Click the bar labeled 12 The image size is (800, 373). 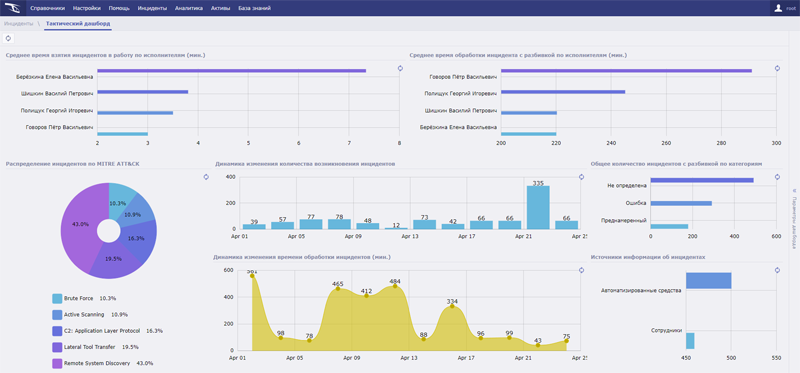click(x=396, y=228)
